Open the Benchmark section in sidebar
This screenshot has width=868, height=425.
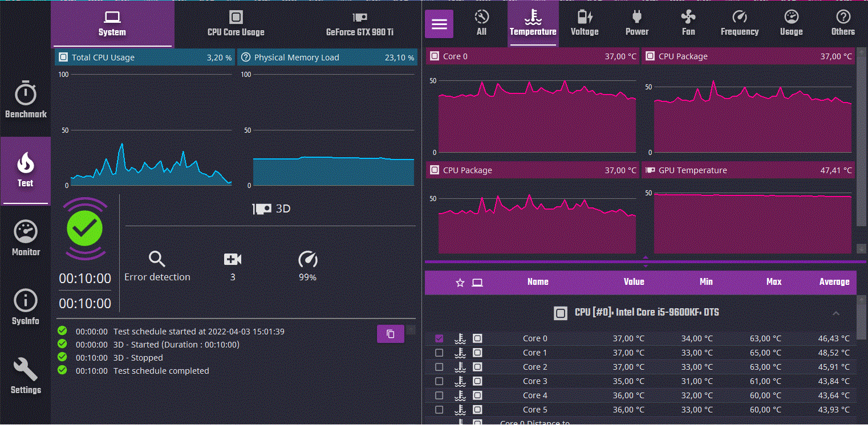pos(26,100)
